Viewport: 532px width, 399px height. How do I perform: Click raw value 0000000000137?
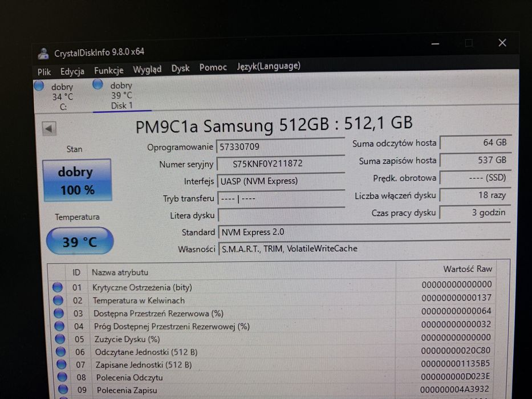[x=457, y=298]
